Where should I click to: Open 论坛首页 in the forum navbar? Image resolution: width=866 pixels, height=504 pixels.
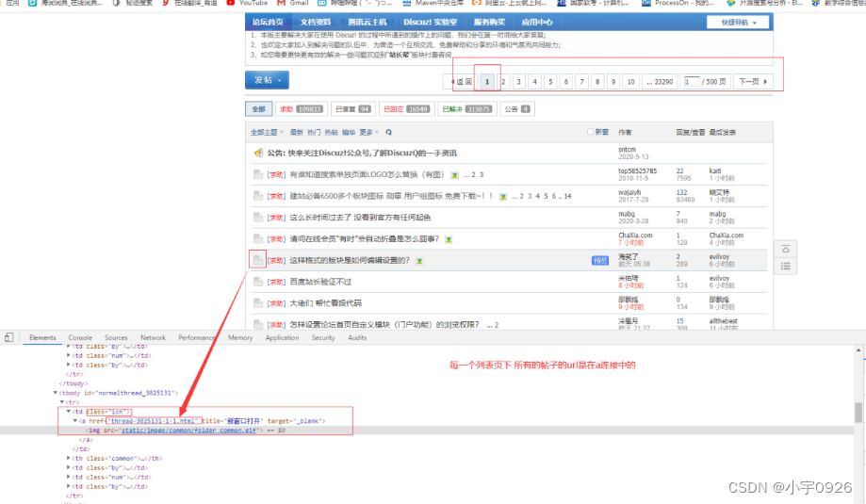click(x=268, y=22)
